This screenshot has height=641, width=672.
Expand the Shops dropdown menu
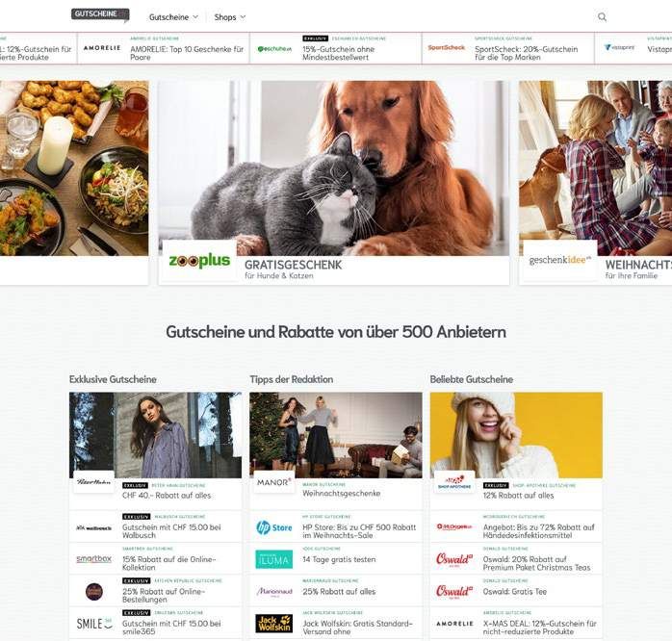(x=230, y=17)
